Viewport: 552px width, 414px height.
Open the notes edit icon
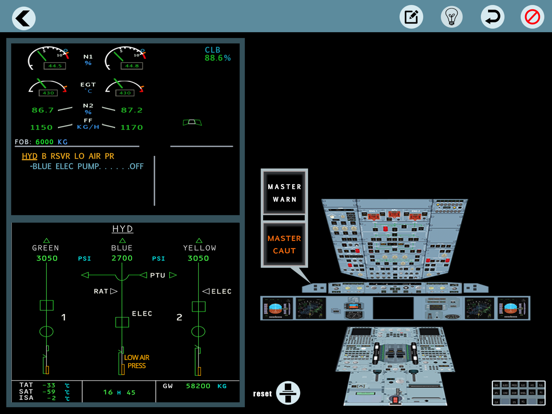point(411,17)
